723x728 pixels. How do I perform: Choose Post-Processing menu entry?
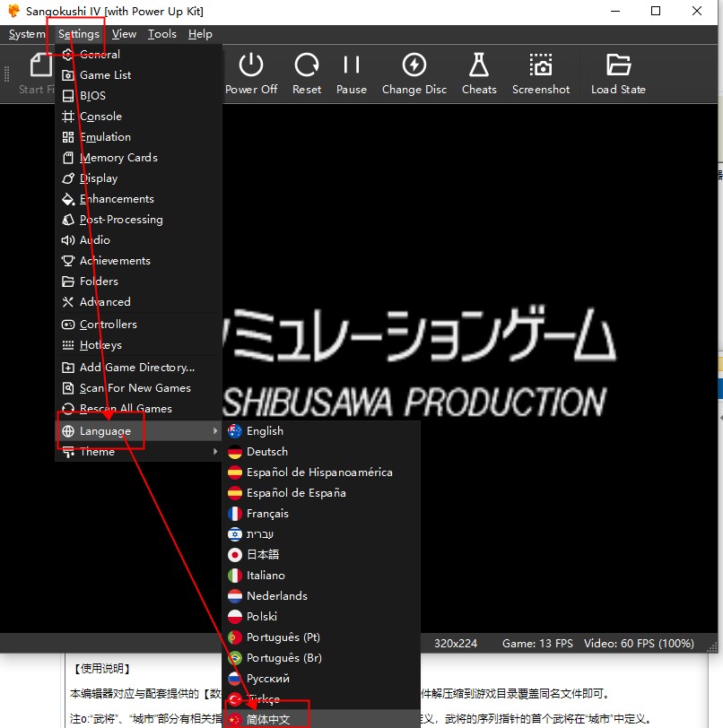click(x=137, y=219)
